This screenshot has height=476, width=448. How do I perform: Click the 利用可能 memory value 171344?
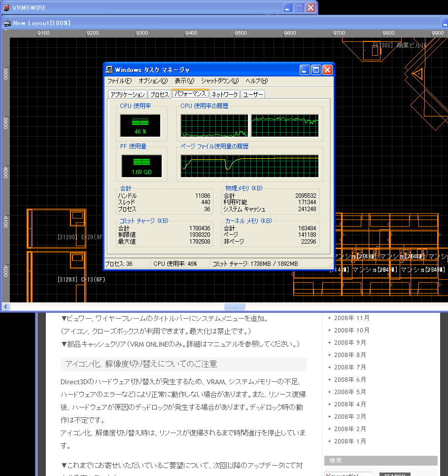[307, 202]
